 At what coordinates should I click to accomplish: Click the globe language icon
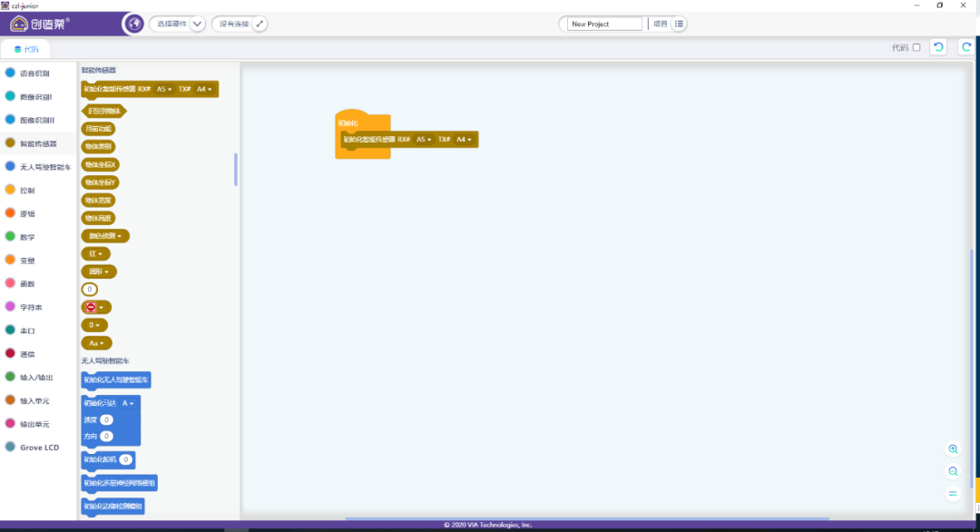[x=134, y=24]
